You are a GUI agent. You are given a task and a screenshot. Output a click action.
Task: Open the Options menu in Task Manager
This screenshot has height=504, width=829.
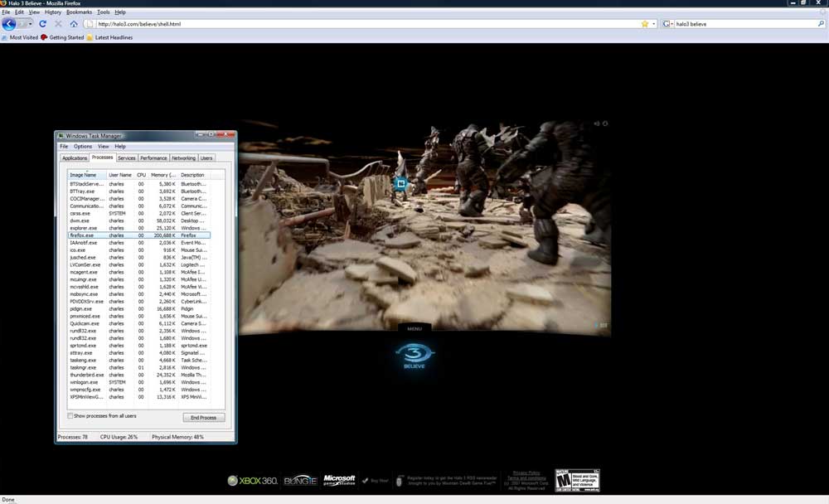(x=83, y=146)
